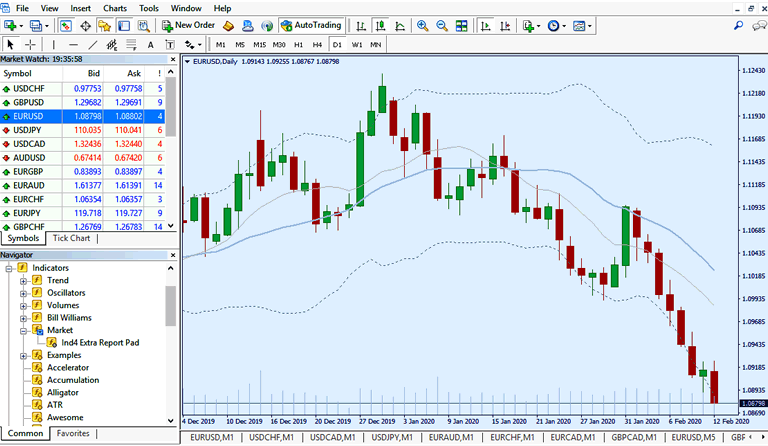Collapse the Market folder
768x446 pixels.
[23, 331]
